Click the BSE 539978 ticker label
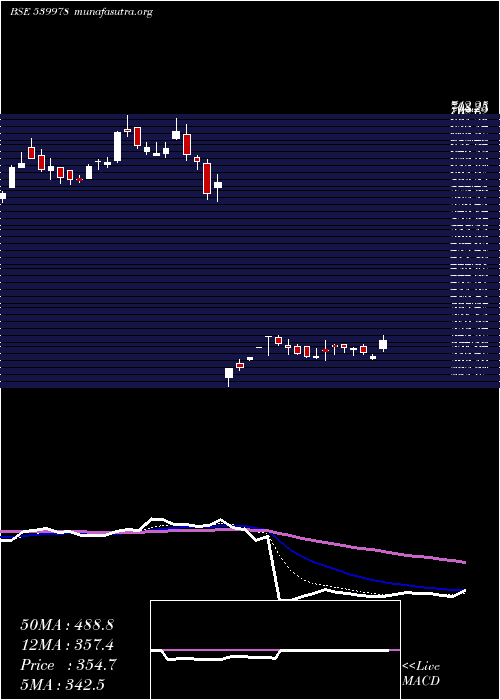This screenshot has height=700, width=500. pos(39,12)
